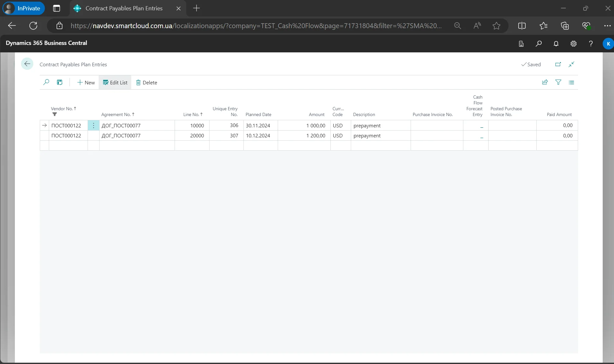The height and width of the screenshot is (364, 614).
Task: Click the Amount cell showing 1 000,00
Action: coord(316,125)
